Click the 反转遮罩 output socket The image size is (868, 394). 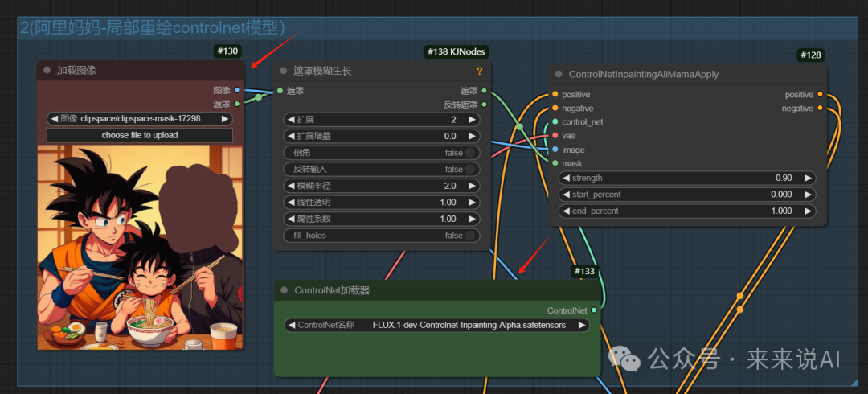485,105
